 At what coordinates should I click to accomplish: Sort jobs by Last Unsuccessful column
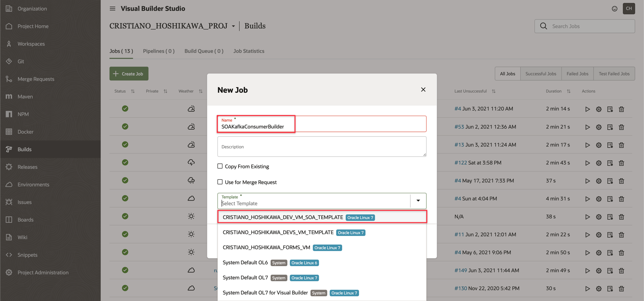coord(494,91)
